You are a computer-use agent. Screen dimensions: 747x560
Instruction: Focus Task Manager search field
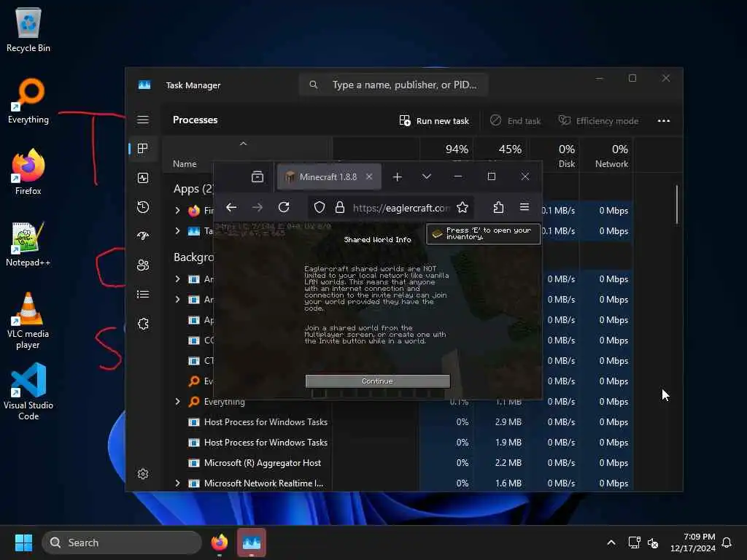(393, 85)
